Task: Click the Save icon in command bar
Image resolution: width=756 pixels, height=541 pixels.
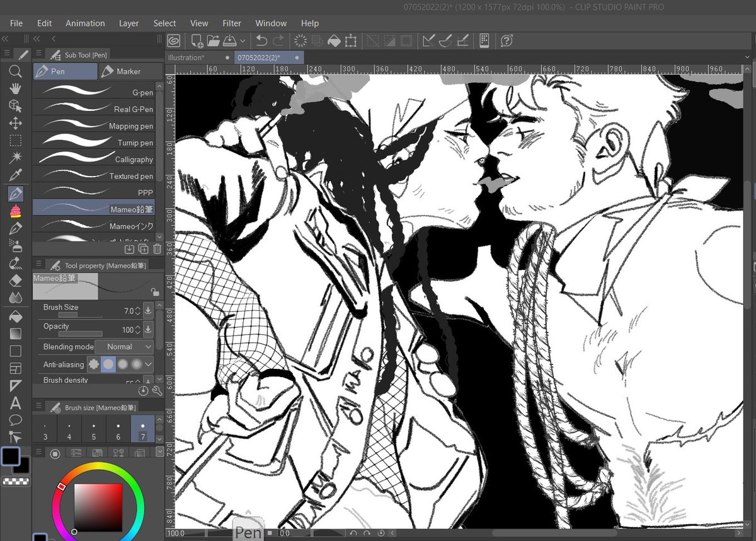Action: [x=229, y=41]
